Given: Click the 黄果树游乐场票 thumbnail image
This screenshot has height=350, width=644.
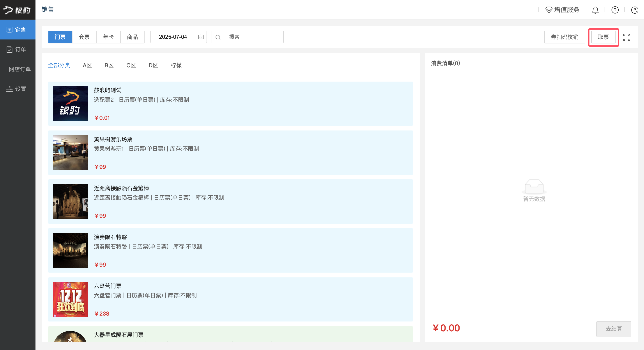Looking at the screenshot, I should tap(70, 152).
